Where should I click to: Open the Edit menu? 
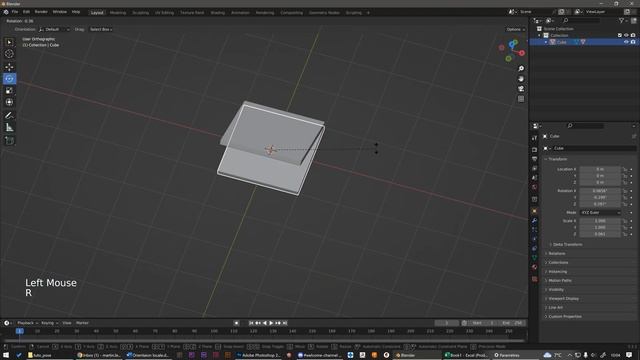[26, 12]
